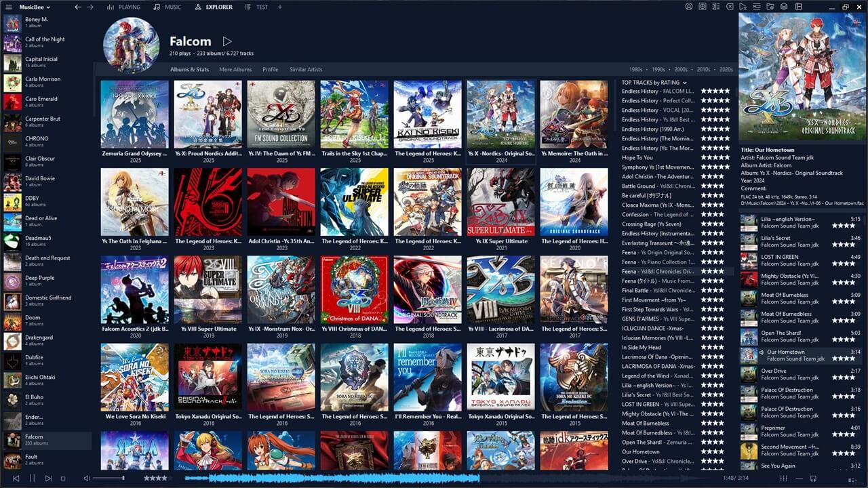Open the Deadmau5 artist thumbnail
The height and width of the screenshot is (488, 868).
tap(12, 242)
